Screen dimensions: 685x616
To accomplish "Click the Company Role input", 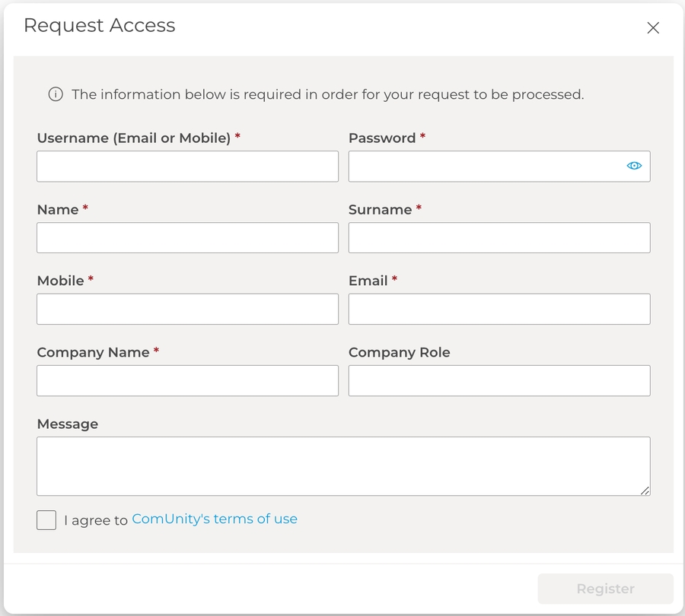I will click(499, 380).
